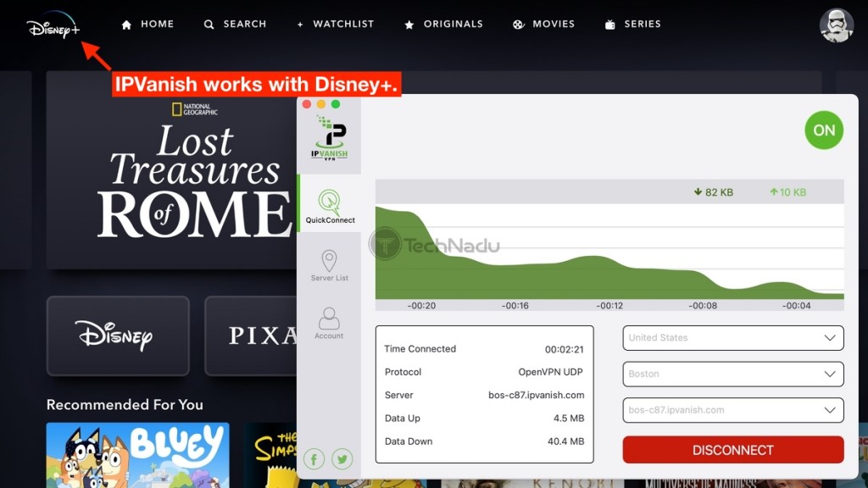Open the stormtrooper profile avatar
868x488 pixels.
coord(837,25)
